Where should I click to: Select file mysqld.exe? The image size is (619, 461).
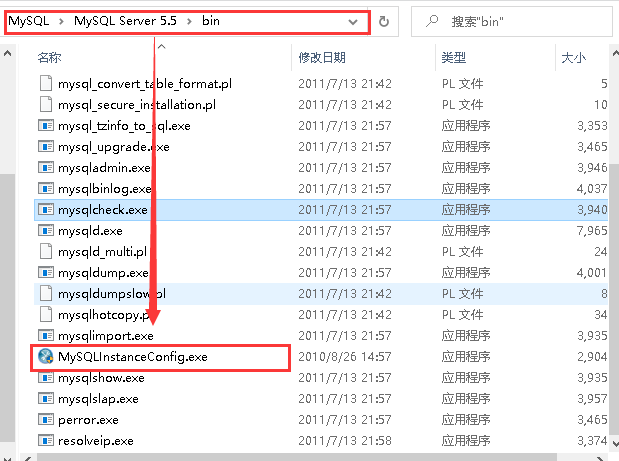[90, 230]
